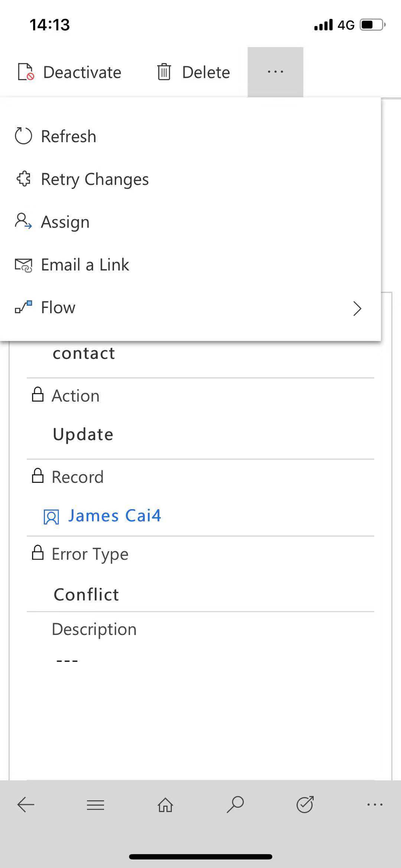This screenshot has height=868, width=401.
Task: Open the hamburger menu in bottom bar
Action: point(95,805)
